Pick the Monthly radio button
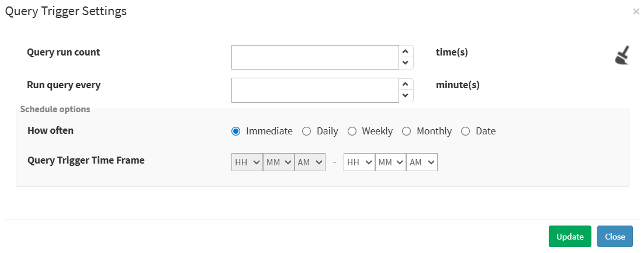 click(407, 131)
